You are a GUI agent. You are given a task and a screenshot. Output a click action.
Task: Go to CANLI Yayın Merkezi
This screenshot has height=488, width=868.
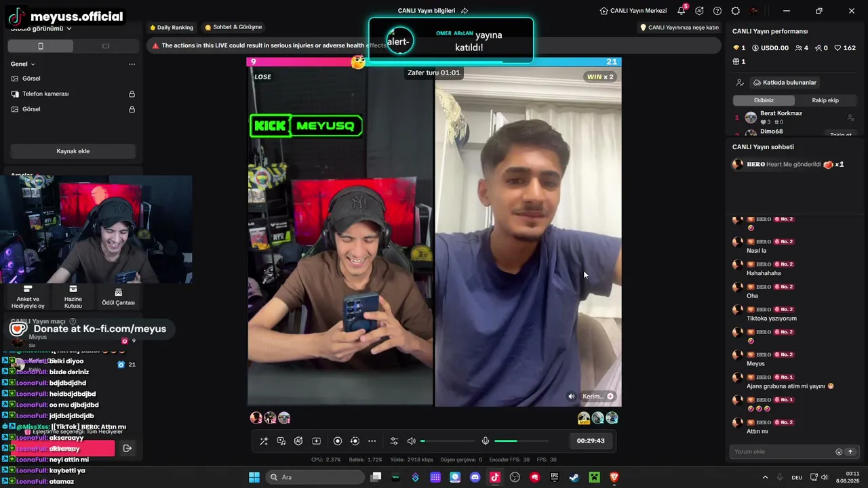(633, 11)
